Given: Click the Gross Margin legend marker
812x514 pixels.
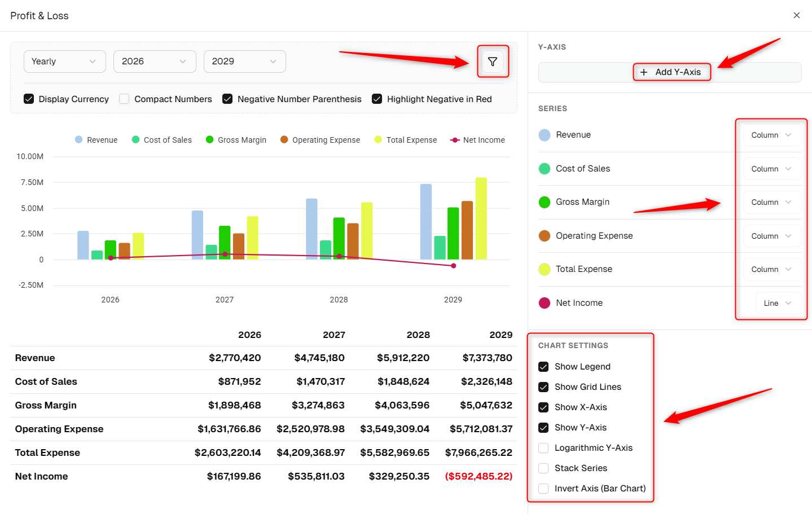Looking at the screenshot, I should 210,139.
